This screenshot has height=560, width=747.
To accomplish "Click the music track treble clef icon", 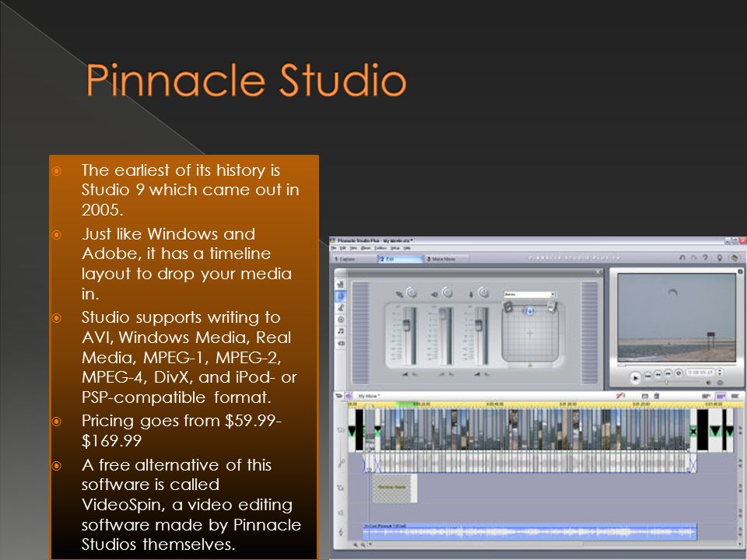I will point(341,531).
